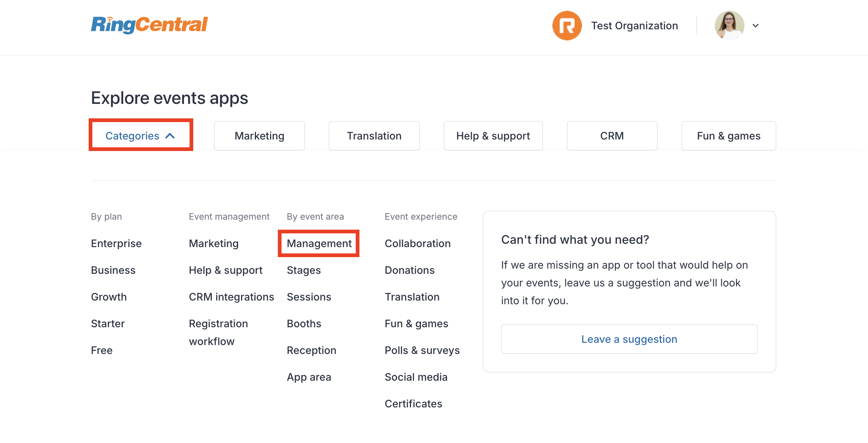Viewport: 868px width, 443px height.
Task: Click the RingCentral logo
Action: click(149, 25)
